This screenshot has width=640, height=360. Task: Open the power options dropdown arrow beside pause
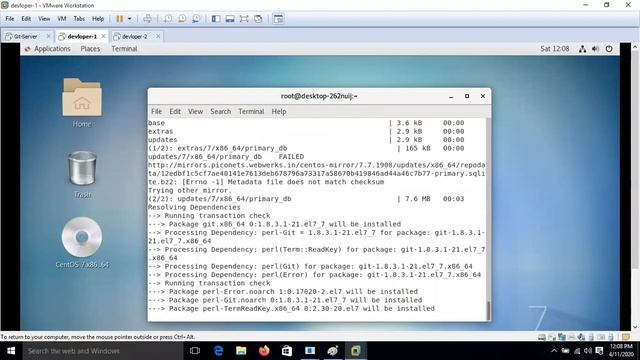[129, 19]
